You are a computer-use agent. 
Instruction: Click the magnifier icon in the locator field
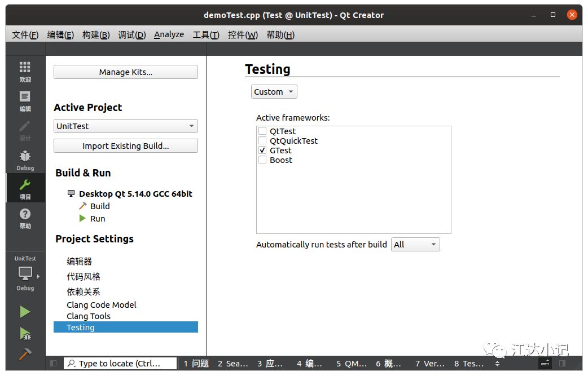[72, 363]
